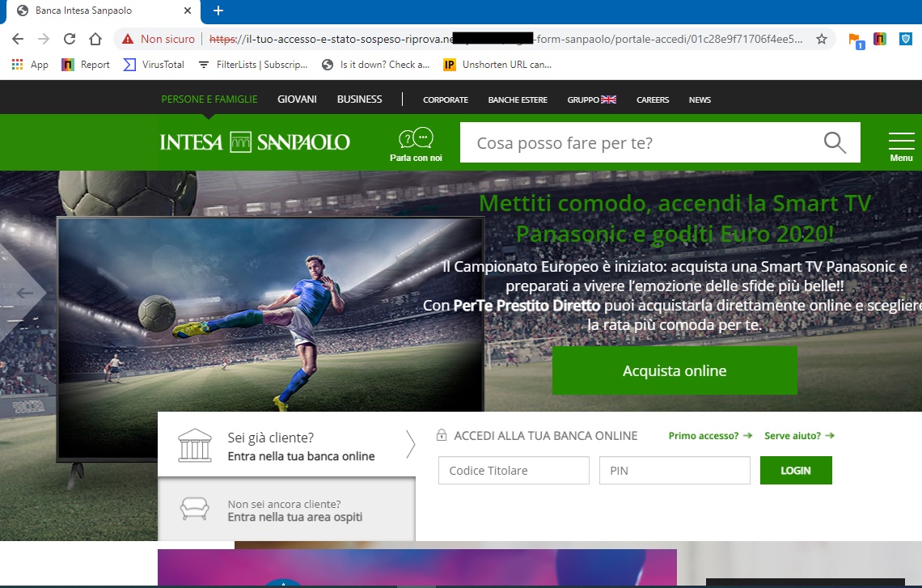Open Parla con noi chat icon
Image resolution: width=922 pixels, height=588 pixels.
(416, 144)
